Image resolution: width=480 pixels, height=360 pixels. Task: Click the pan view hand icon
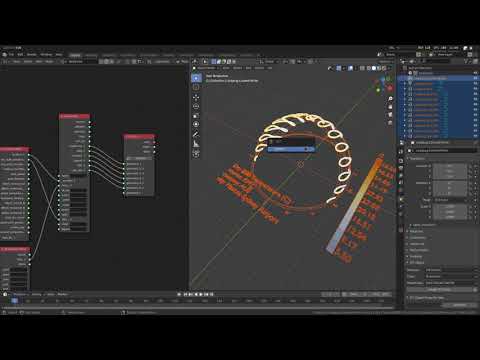pos(390,107)
